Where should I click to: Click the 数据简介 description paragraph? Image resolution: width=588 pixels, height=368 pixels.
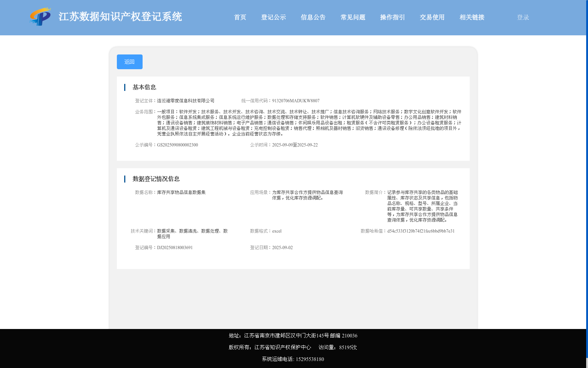click(423, 206)
